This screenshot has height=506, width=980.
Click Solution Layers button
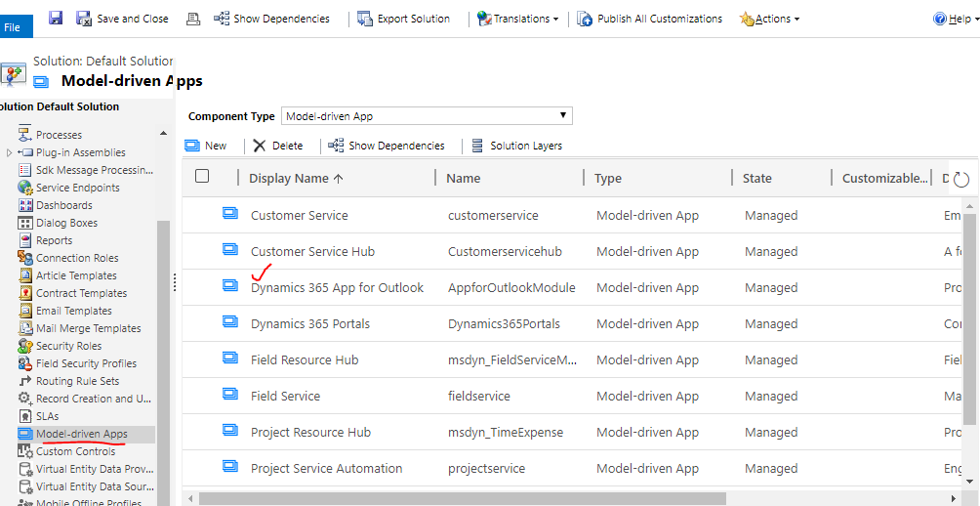[517, 146]
